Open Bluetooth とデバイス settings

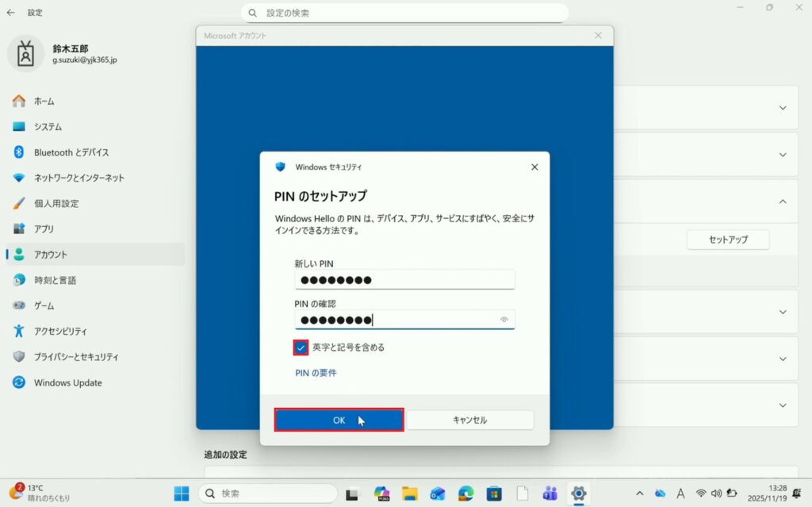tap(71, 152)
